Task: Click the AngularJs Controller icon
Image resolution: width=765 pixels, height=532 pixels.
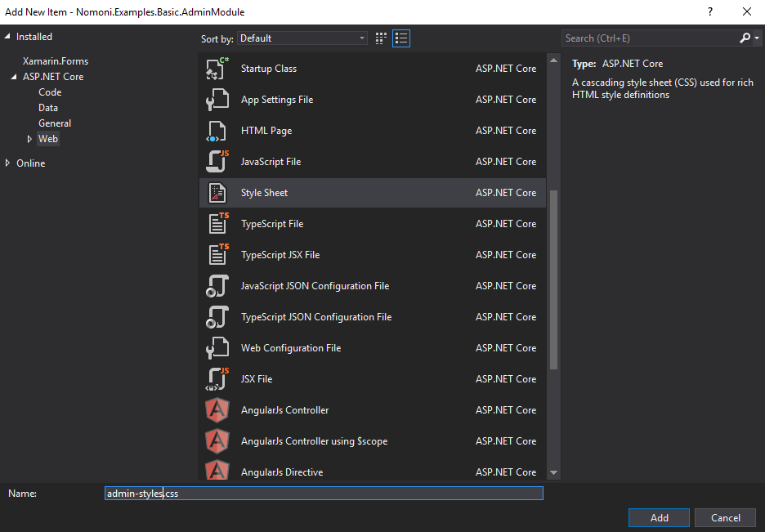Action: click(217, 410)
